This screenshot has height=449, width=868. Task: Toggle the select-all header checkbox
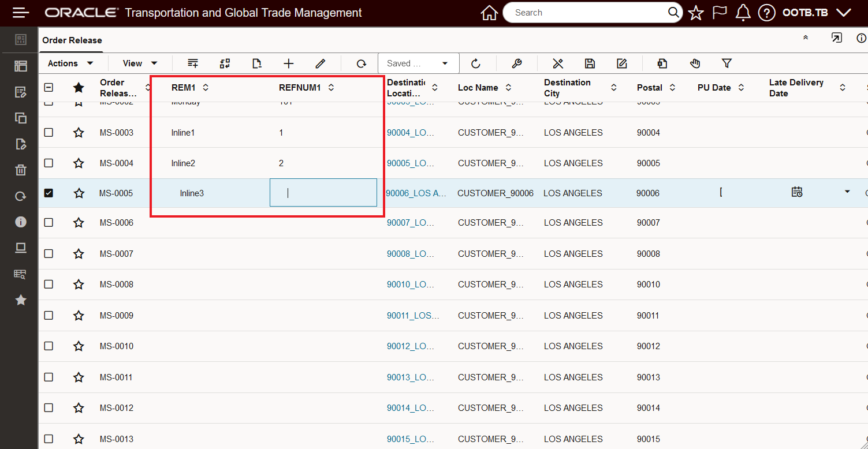tap(49, 88)
